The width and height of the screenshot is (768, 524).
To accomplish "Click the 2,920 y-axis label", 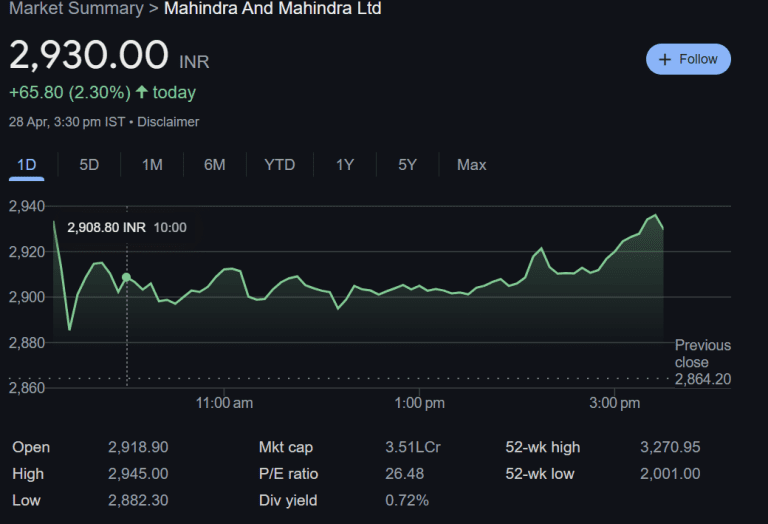I will pyautogui.click(x=27, y=252).
